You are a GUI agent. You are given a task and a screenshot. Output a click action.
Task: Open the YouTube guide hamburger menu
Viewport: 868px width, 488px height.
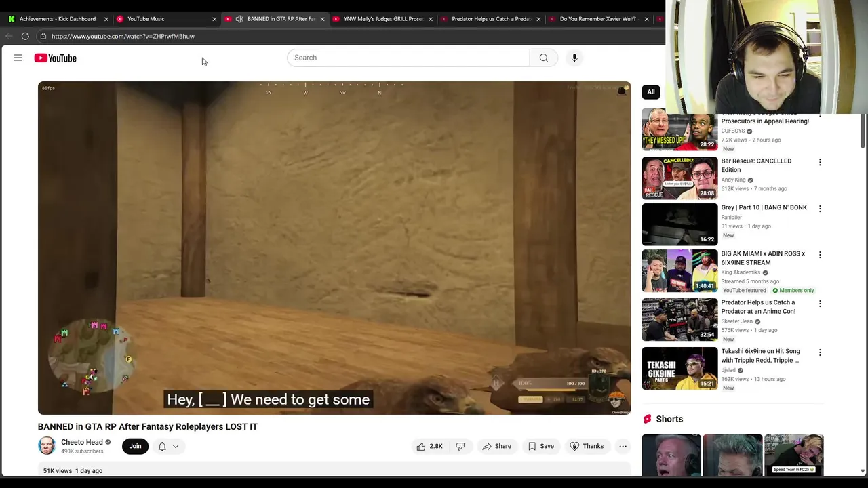[18, 58]
